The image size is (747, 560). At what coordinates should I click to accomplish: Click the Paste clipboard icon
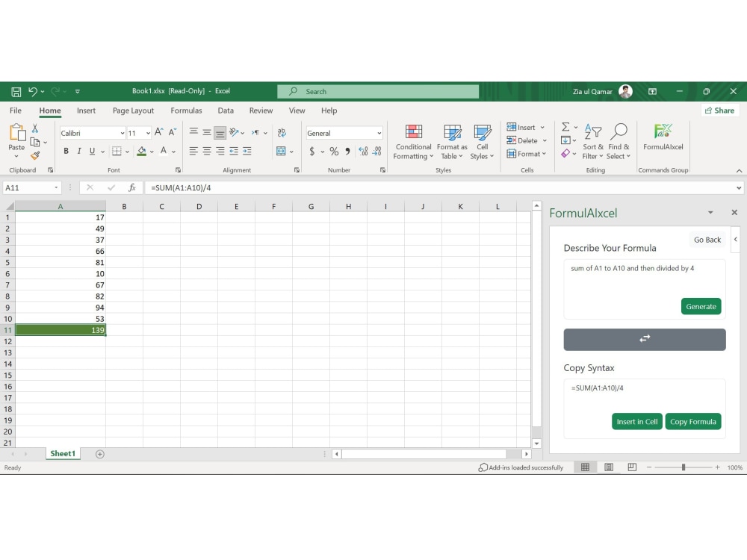(x=16, y=133)
